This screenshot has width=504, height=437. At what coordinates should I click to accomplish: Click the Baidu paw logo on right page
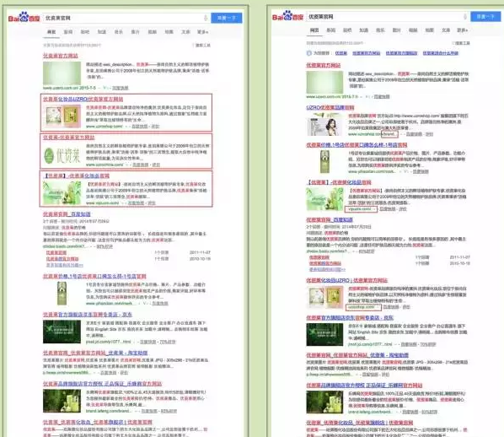click(287, 16)
